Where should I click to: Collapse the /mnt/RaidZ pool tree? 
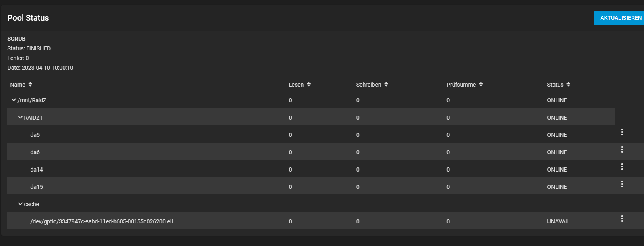click(14, 100)
